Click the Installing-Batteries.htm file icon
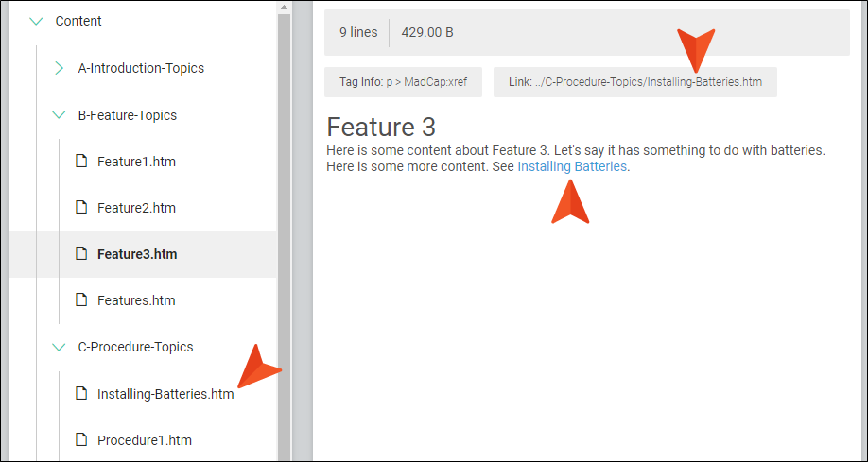The image size is (868, 462). coord(81,394)
